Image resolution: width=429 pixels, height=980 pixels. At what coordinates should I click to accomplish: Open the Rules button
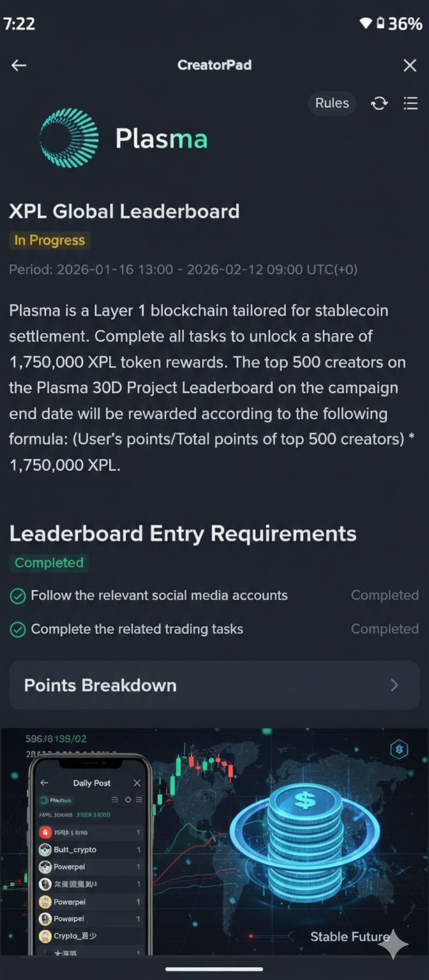332,103
